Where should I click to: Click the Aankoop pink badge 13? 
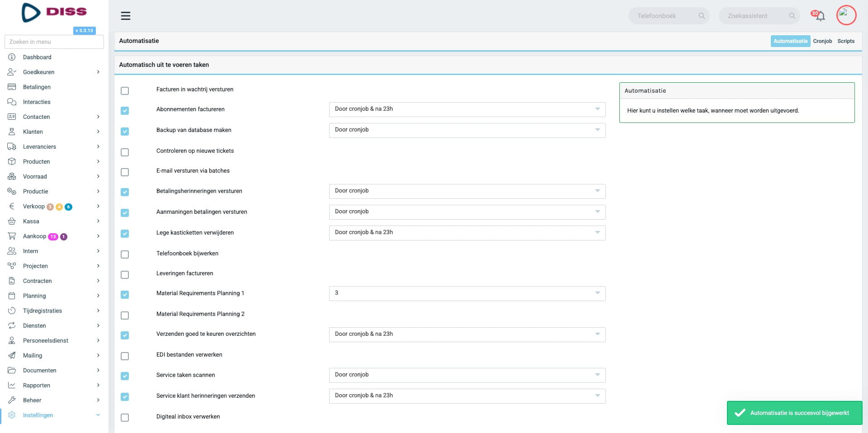tap(53, 236)
